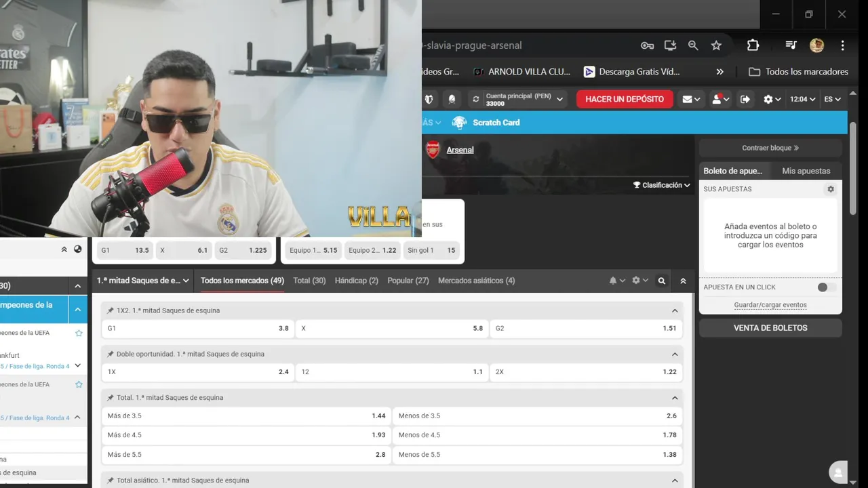The width and height of the screenshot is (868, 488).
Task: Click the search magnifier in markets bar
Action: click(662, 281)
